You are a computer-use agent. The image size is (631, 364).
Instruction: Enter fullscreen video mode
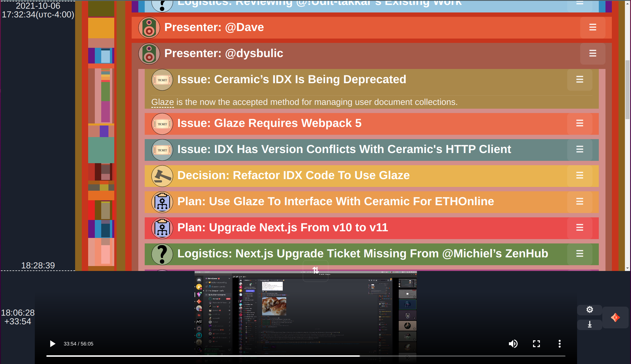536,344
